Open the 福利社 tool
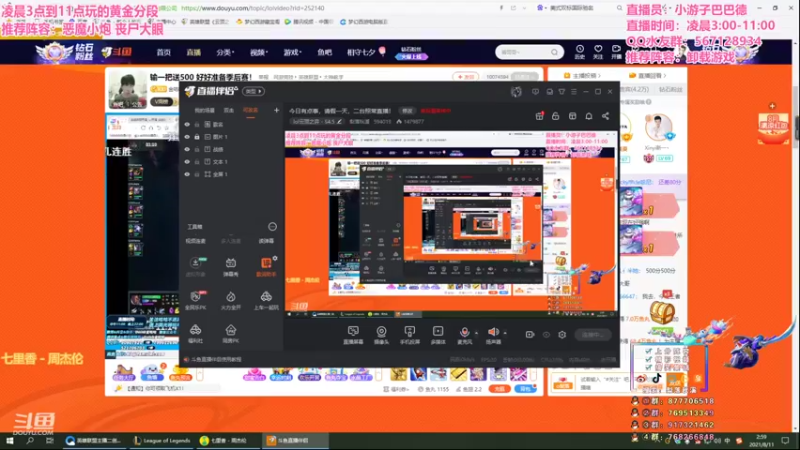This screenshot has height=450, width=800. (195, 334)
